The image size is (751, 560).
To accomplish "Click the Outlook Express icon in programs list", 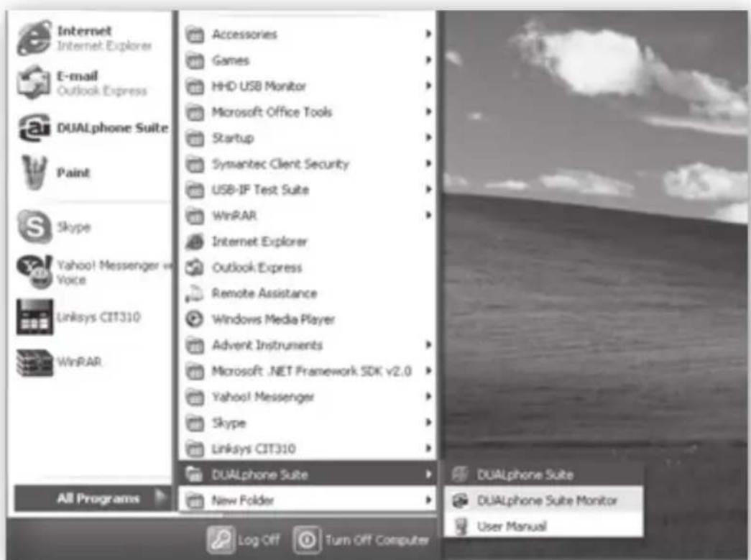I will 195,267.
